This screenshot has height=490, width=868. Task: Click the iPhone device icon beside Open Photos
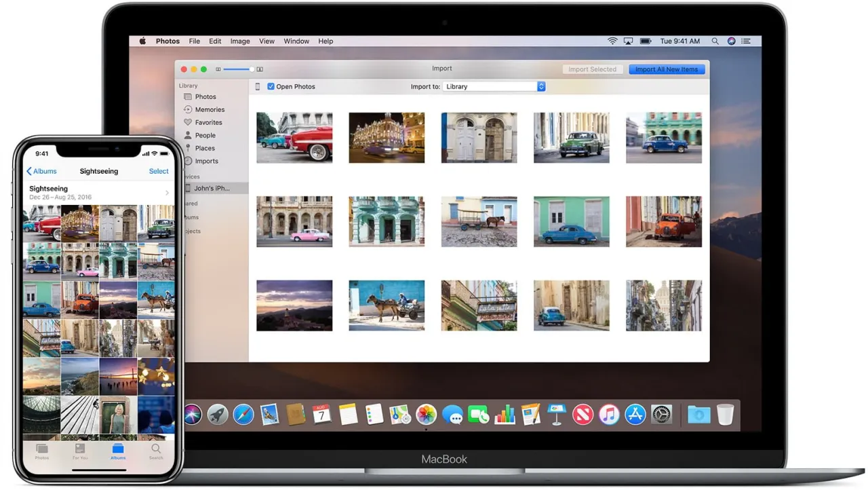click(x=257, y=86)
